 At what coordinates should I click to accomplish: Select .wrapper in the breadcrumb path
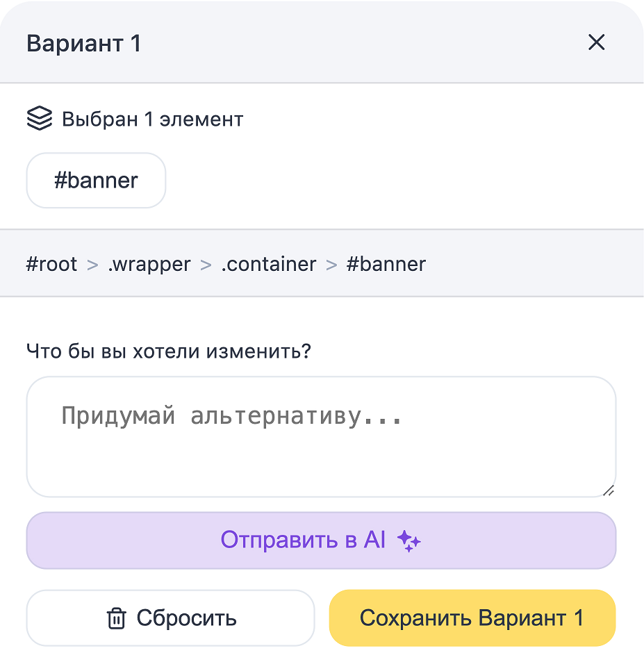click(149, 264)
